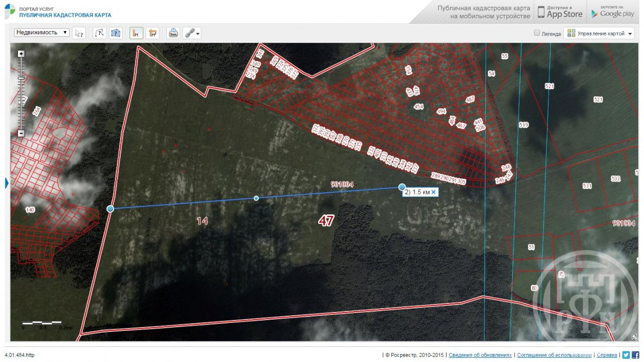Click the App Store download badge
This screenshot has height=362, width=644.
click(x=560, y=11)
